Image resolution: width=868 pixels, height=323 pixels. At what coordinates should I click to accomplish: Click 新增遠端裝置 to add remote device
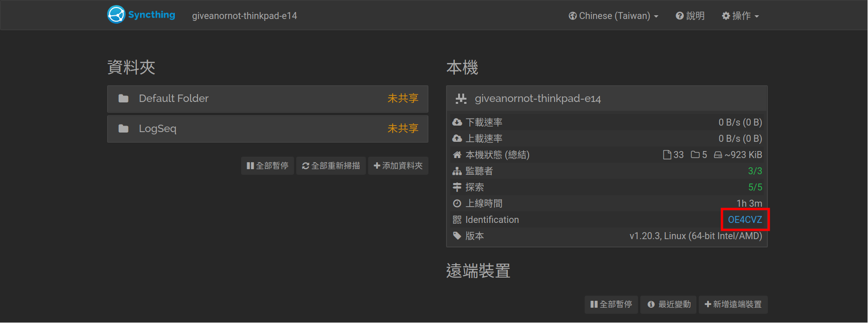click(733, 304)
